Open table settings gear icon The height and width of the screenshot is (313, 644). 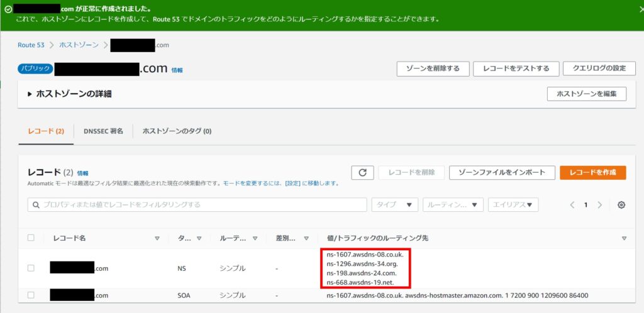(621, 205)
